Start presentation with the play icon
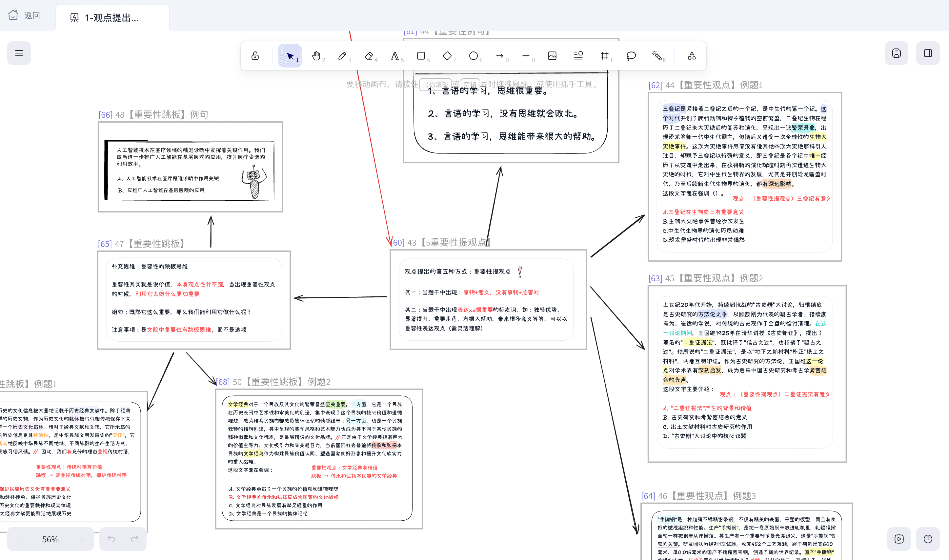This screenshot has width=949, height=560. point(899,539)
